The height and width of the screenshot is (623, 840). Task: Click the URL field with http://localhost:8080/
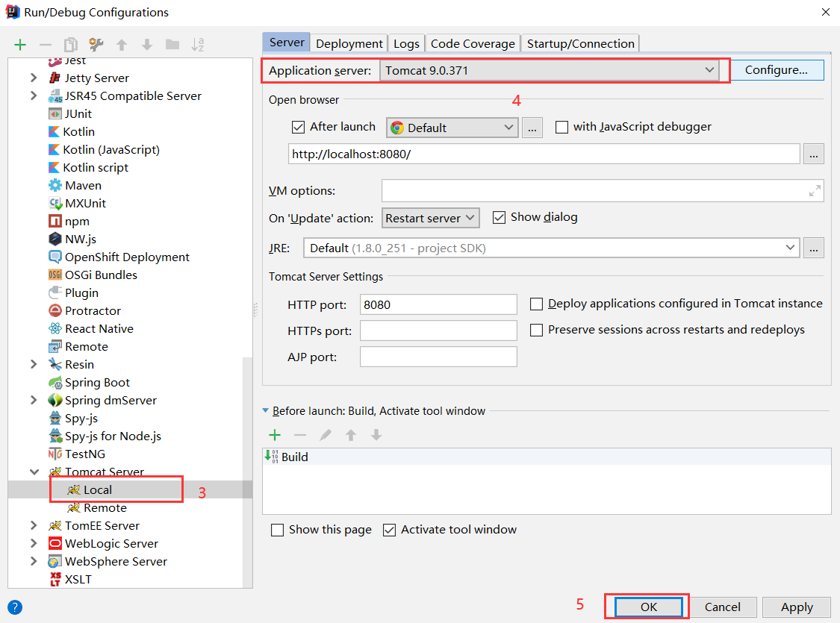544,154
